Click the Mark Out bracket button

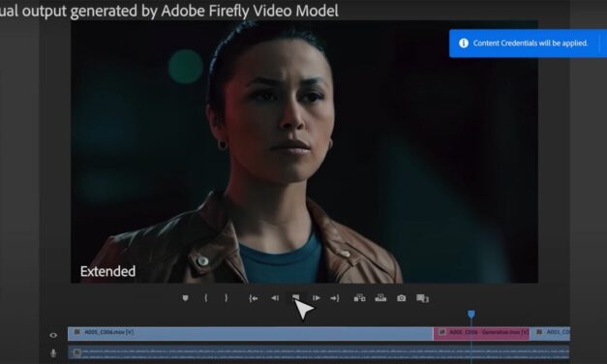point(227,298)
